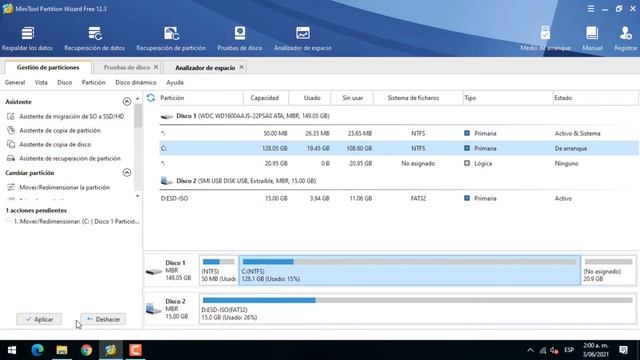The width and height of the screenshot is (640, 360).
Task: Collapse the Asistente section
Action: (x=127, y=102)
